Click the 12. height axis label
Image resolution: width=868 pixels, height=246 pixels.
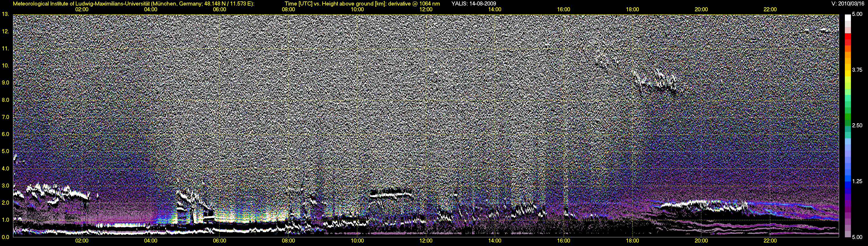6,31
